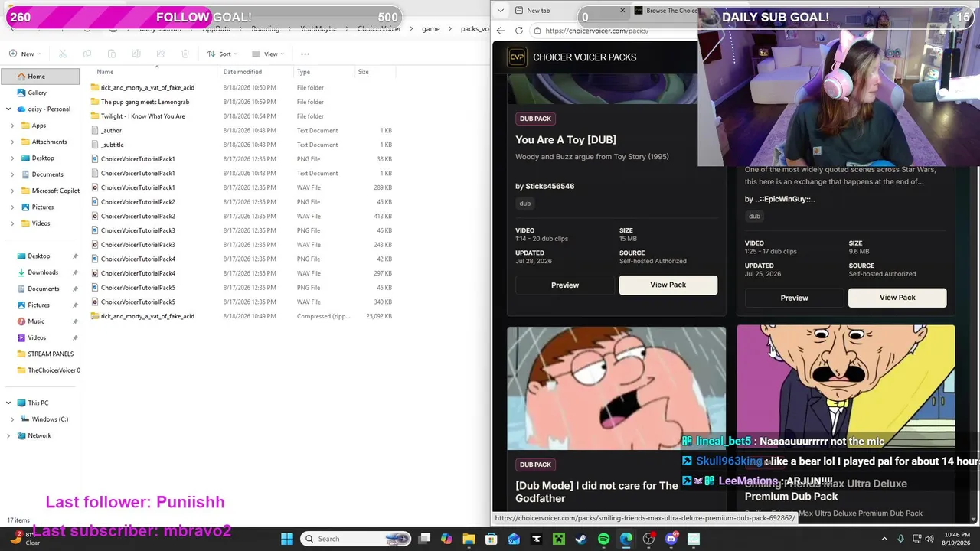Open Outlook from the taskbar
980x551 pixels.
pos(514,539)
